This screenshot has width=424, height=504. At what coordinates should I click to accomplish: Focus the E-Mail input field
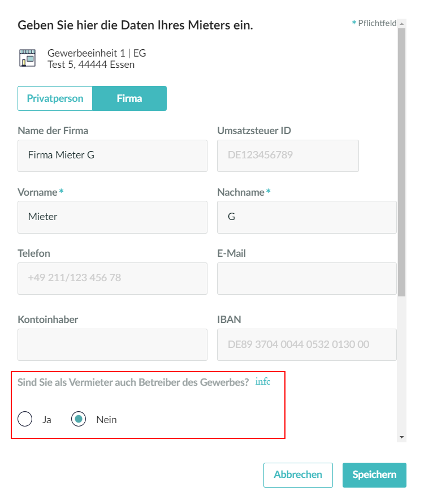click(306, 278)
